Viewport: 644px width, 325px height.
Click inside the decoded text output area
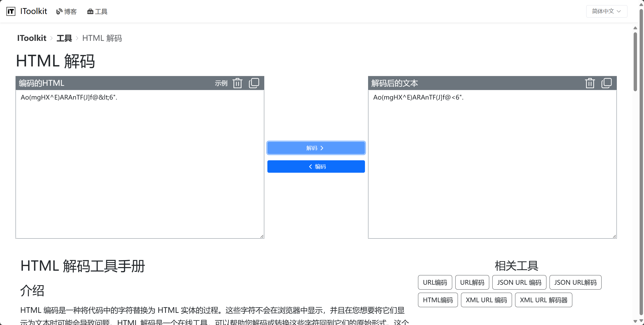(x=492, y=164)
